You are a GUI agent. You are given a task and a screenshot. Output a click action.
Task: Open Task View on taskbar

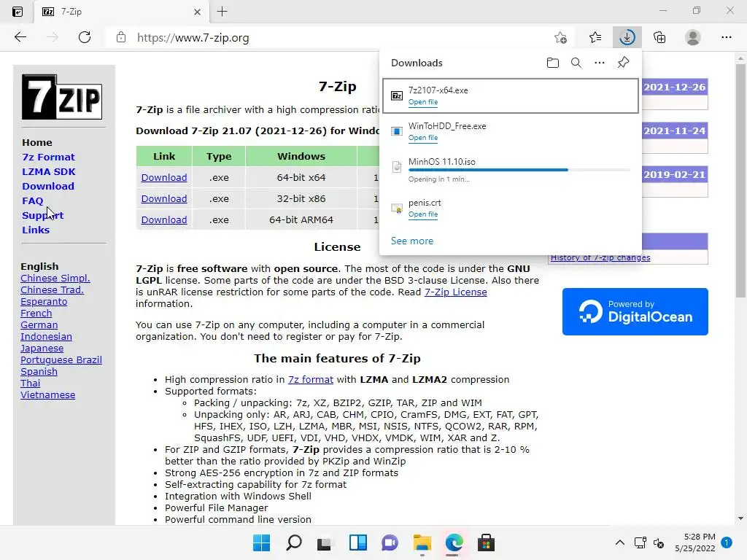325,542
